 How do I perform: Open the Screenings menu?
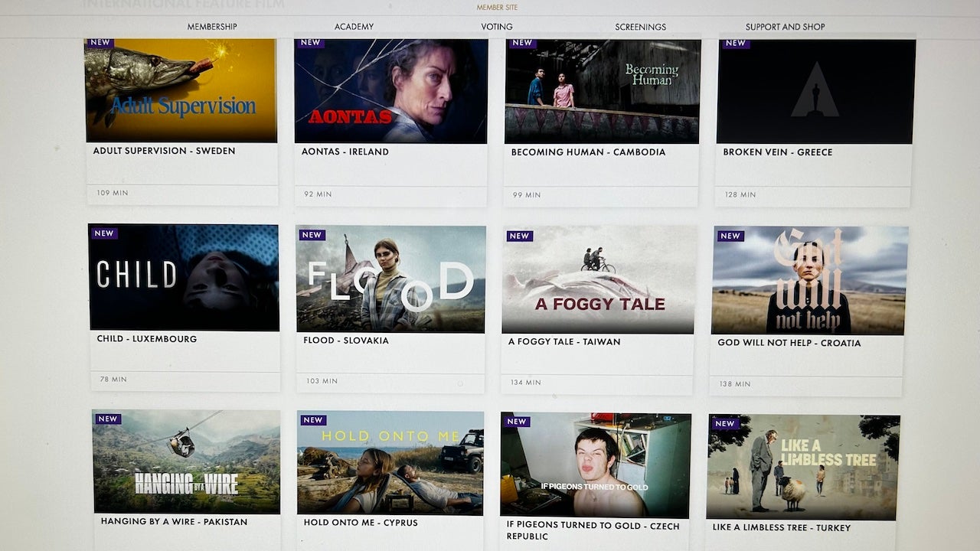coord(640,27)
